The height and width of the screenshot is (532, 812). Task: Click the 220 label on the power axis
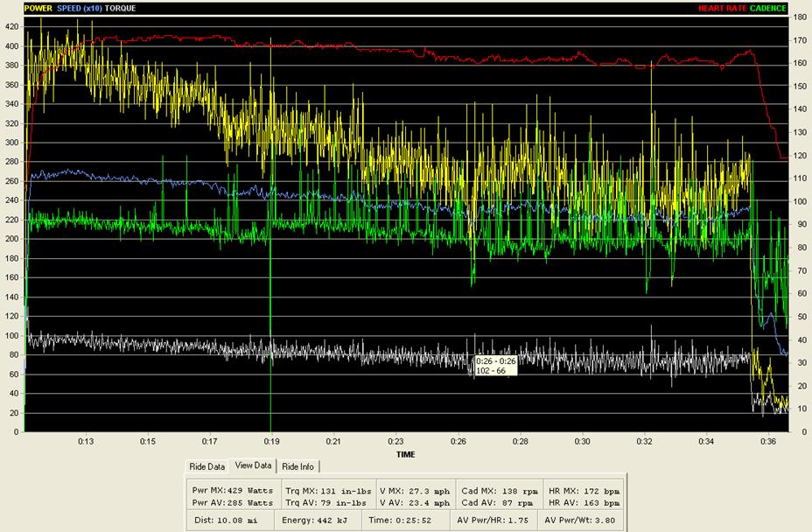point(12,220)
